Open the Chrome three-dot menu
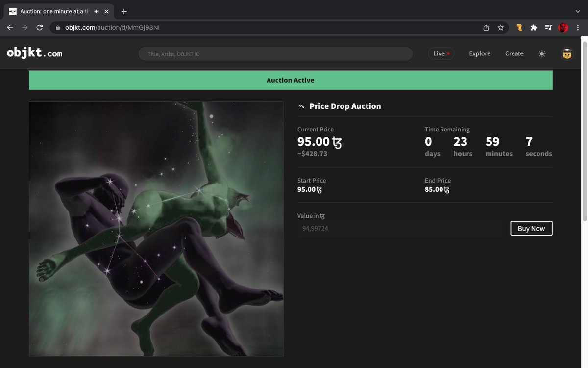Viewport: 588px width, 368px height. coord(578,28)
